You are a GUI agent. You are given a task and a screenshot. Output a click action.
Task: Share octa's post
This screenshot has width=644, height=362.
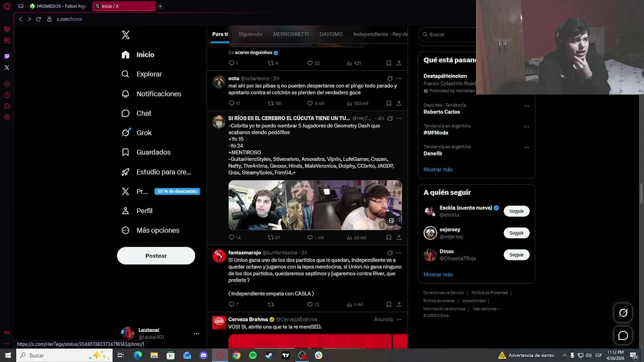point(399,103)
